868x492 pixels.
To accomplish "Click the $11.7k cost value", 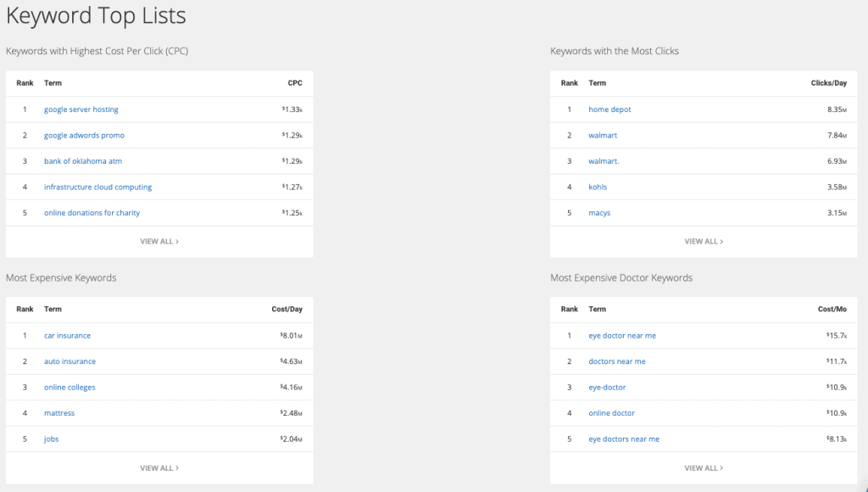I will 837,361.
